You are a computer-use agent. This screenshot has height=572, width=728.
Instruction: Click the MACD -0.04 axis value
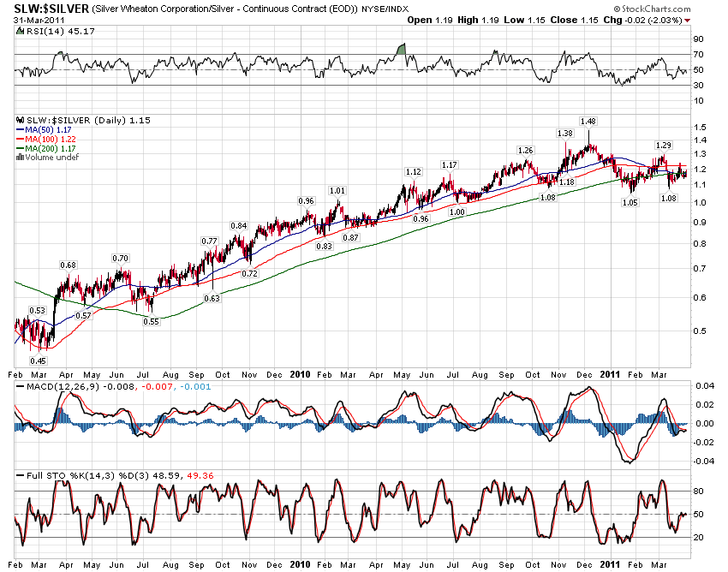point(704,461)
